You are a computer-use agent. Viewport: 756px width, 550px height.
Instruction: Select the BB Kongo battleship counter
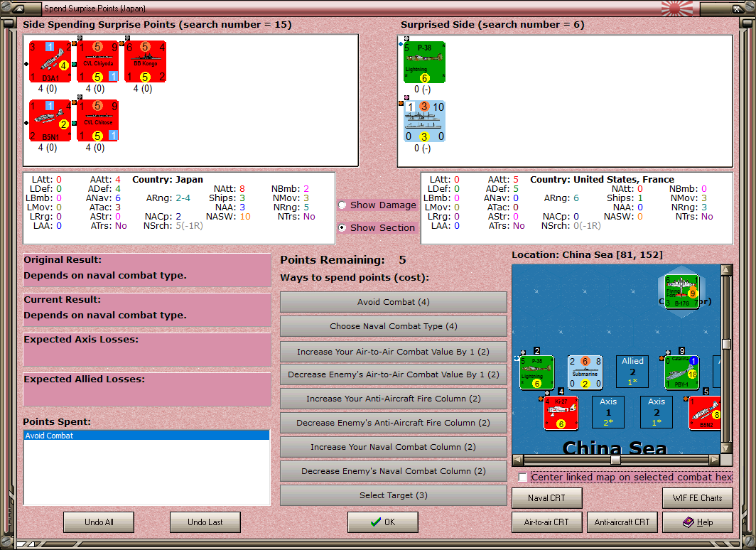coord(146,62)
